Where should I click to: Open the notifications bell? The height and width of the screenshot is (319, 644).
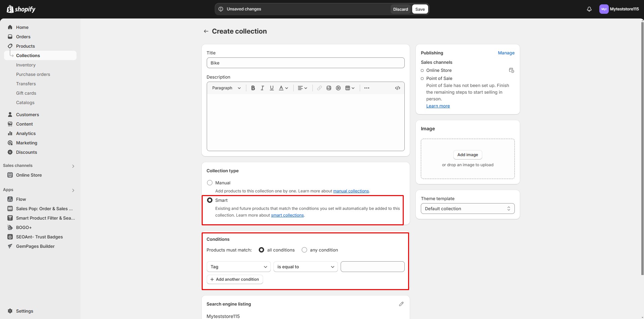pyautogui.click(x=589, y=9)
